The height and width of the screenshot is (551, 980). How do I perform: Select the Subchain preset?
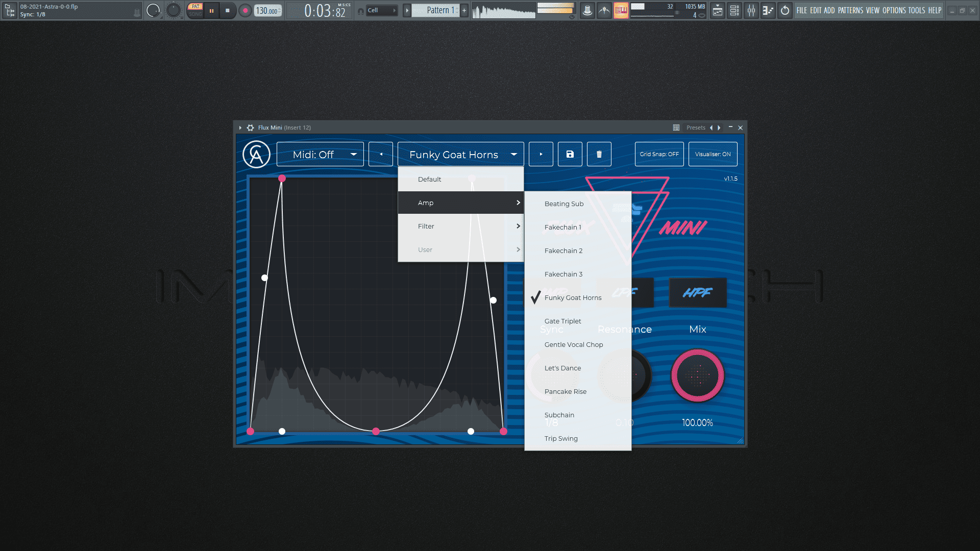(x=578, y=415)
